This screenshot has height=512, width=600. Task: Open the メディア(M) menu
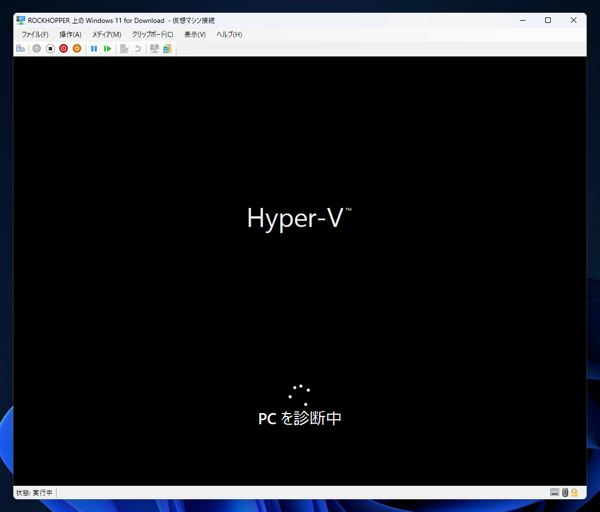point(106,34)
